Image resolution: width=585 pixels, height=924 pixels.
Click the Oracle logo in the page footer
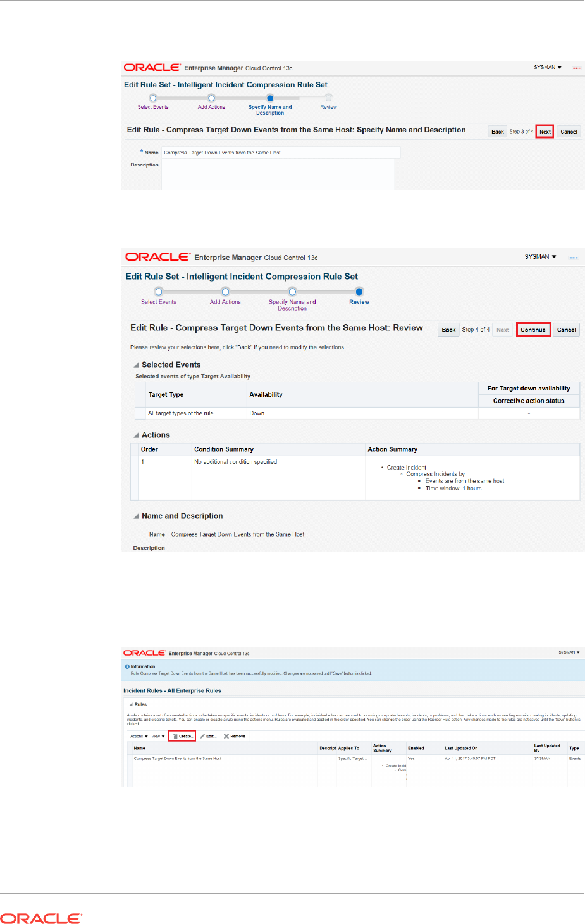click(41, 918)
